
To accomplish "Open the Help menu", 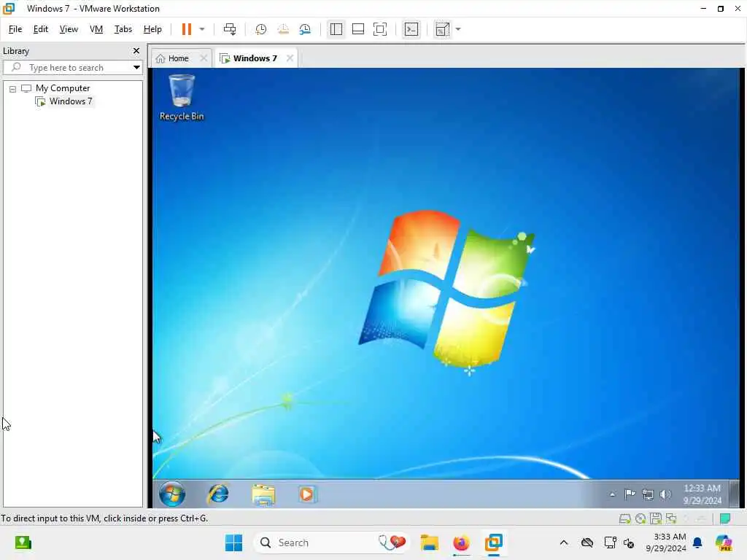I will [152, 29].
